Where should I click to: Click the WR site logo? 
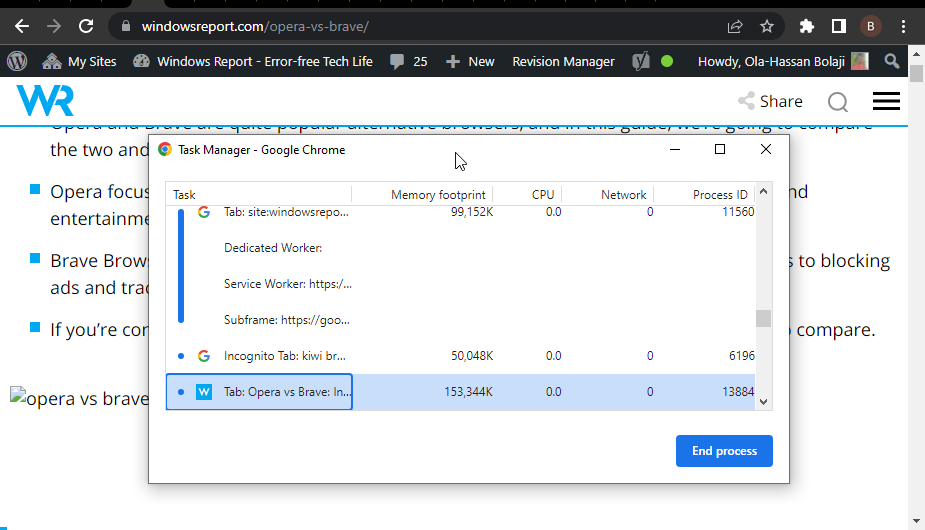[45, 100]
